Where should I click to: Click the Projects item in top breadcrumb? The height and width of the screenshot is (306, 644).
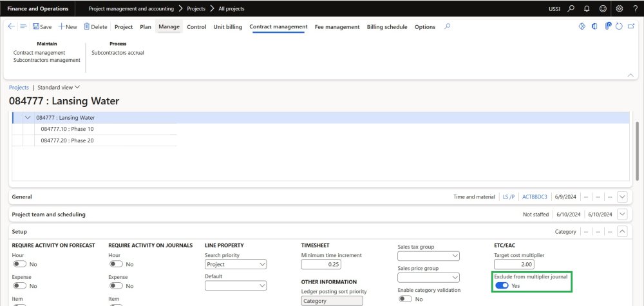coord(196,8)
